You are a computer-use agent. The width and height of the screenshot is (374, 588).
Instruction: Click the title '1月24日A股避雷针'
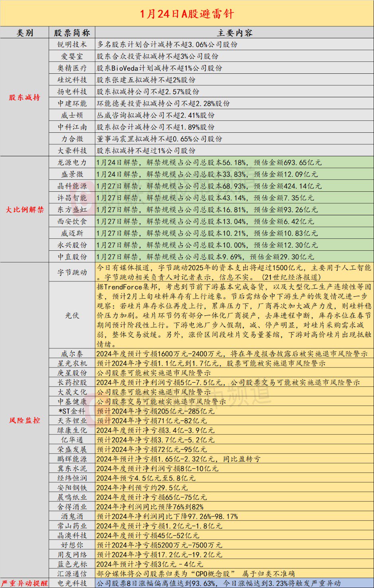(x=187, y=14)
